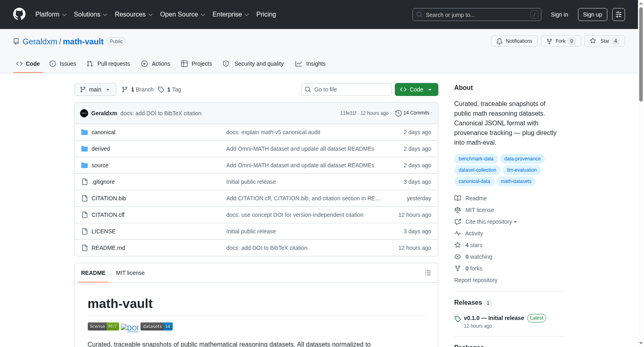Click the branch icon next to 1 Branch

click(x=125, y=89)
